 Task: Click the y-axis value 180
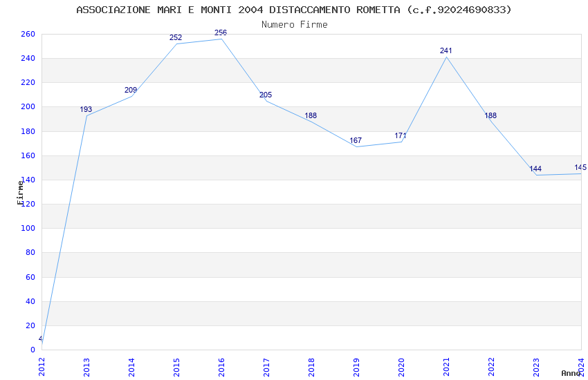[28, 131]
